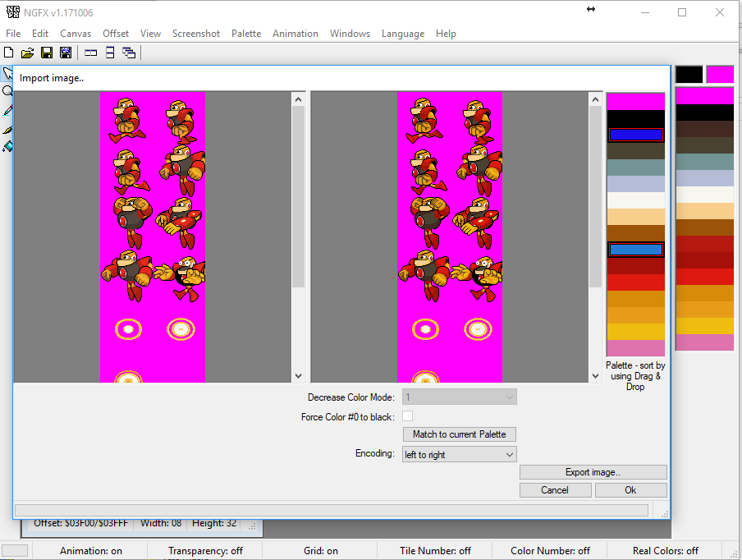Click the Export image.. button

pyautogui.click(x=593, y=472)
